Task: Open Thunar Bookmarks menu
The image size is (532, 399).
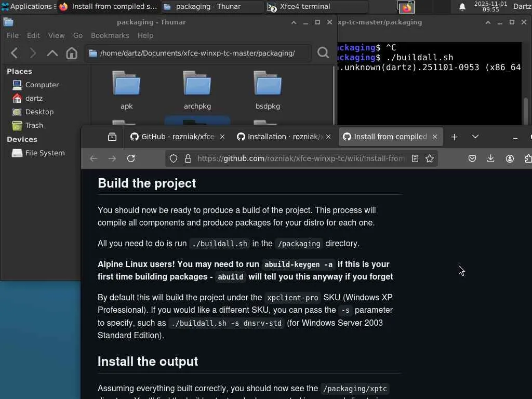Action: (x=110, y=36)
